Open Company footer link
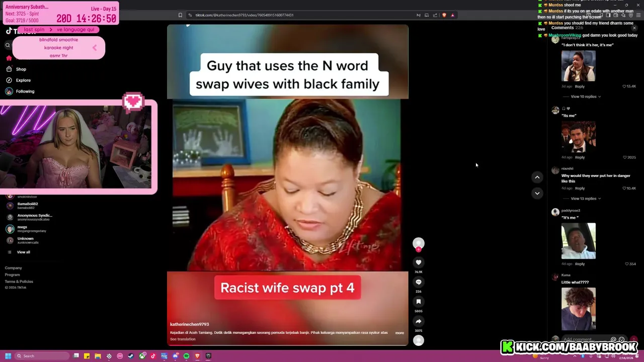 pos(14,268)
